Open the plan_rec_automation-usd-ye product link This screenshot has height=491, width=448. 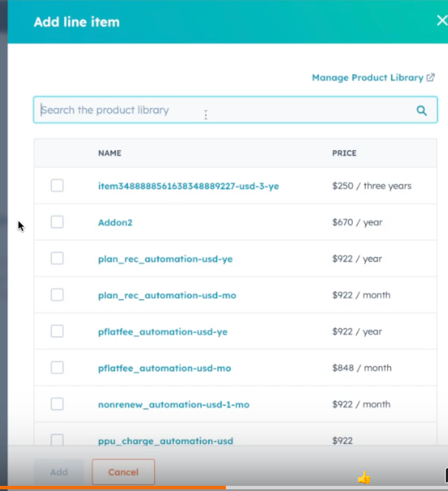165,259
